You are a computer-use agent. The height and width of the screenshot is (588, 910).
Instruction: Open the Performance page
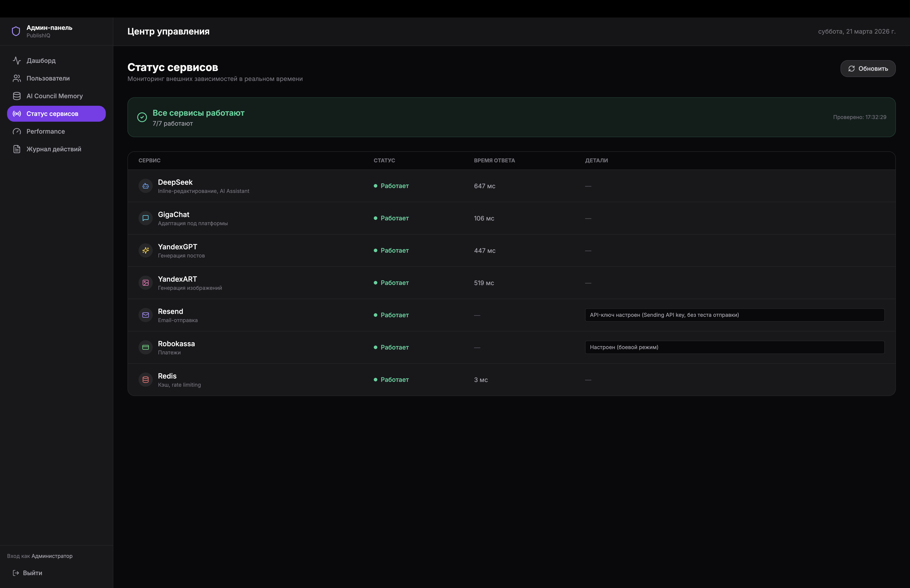click(45, 131)
